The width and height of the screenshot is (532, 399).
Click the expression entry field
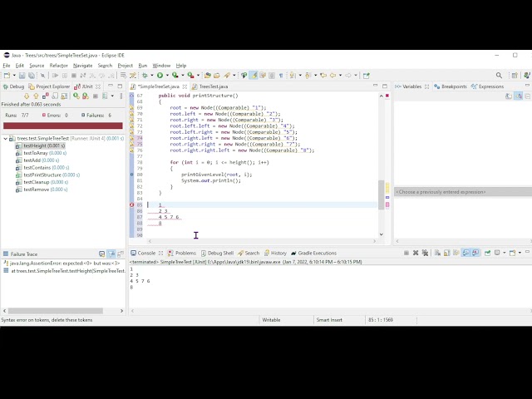click(461, 192)
